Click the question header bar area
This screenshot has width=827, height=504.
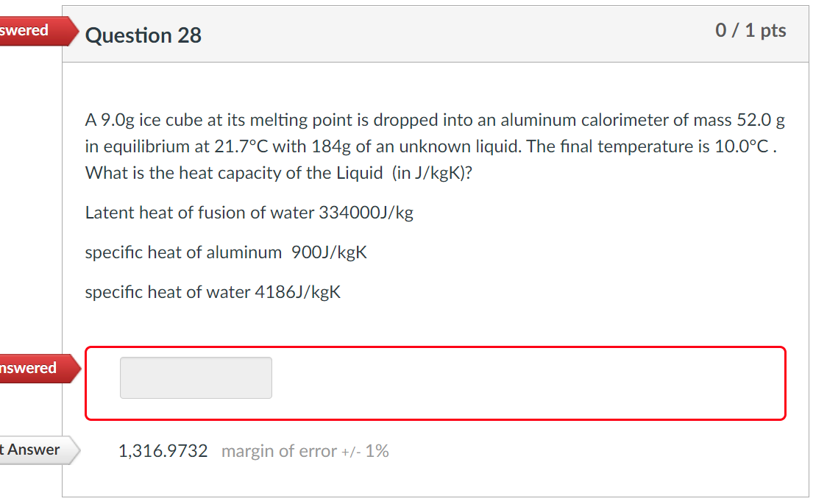click(x=441, y=33)
